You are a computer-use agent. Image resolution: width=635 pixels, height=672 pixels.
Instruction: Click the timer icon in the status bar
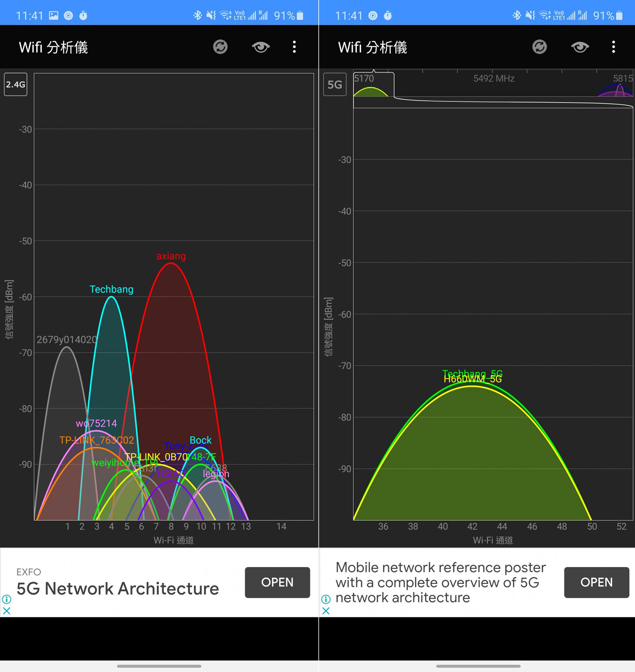[84, 15]
